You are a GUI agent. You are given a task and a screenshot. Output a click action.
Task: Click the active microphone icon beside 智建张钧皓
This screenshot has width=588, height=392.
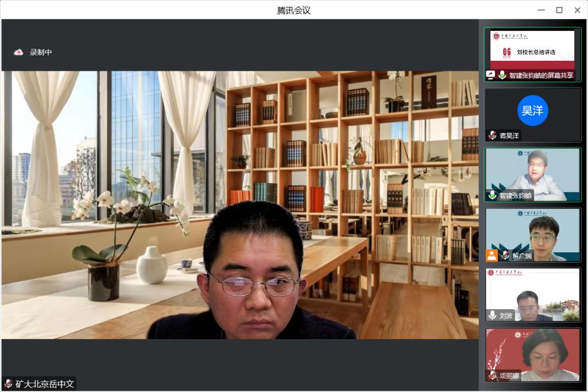(492, 195)
